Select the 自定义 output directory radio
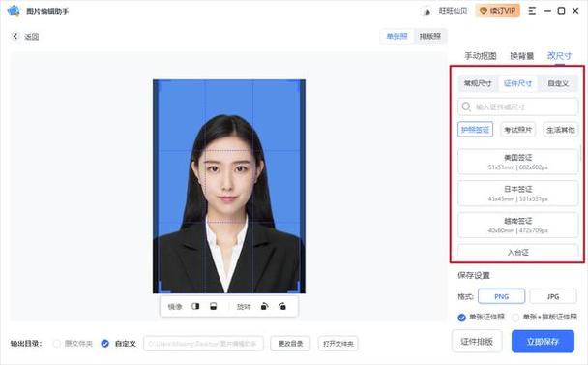588x365 pixels. click(x=105, y=344)
